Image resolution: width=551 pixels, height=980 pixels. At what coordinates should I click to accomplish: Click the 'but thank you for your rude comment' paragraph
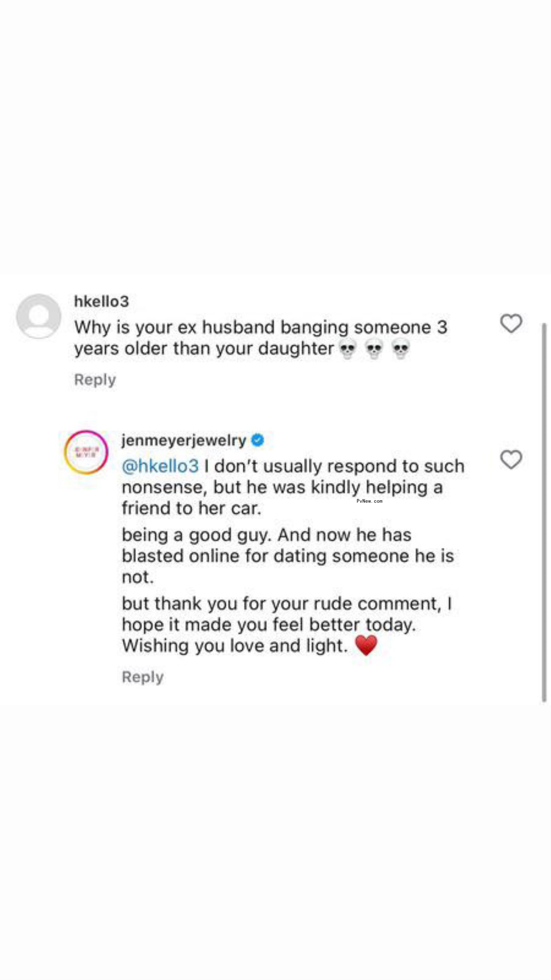287,624
